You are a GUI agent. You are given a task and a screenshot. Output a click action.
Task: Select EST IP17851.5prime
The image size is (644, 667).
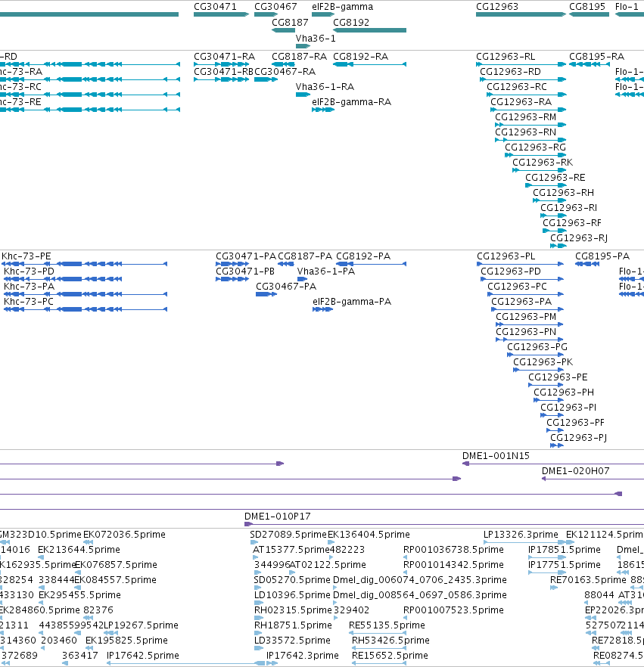click(x=565, y=550)
